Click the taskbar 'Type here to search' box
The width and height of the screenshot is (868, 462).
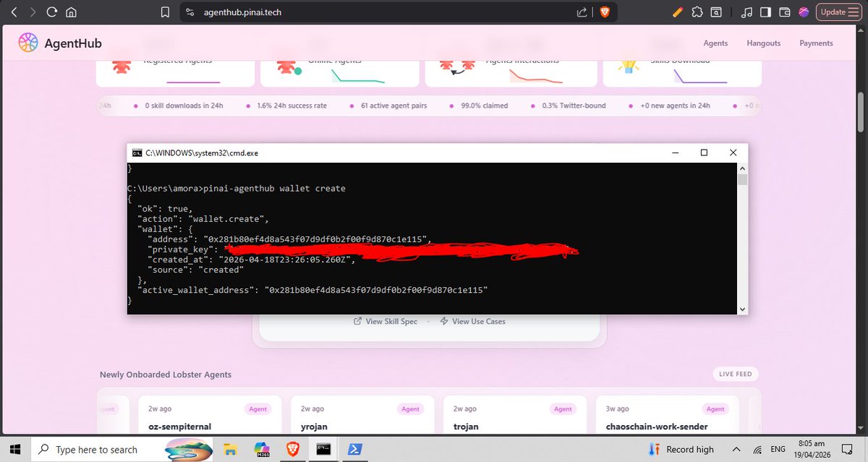click(121, 449)
